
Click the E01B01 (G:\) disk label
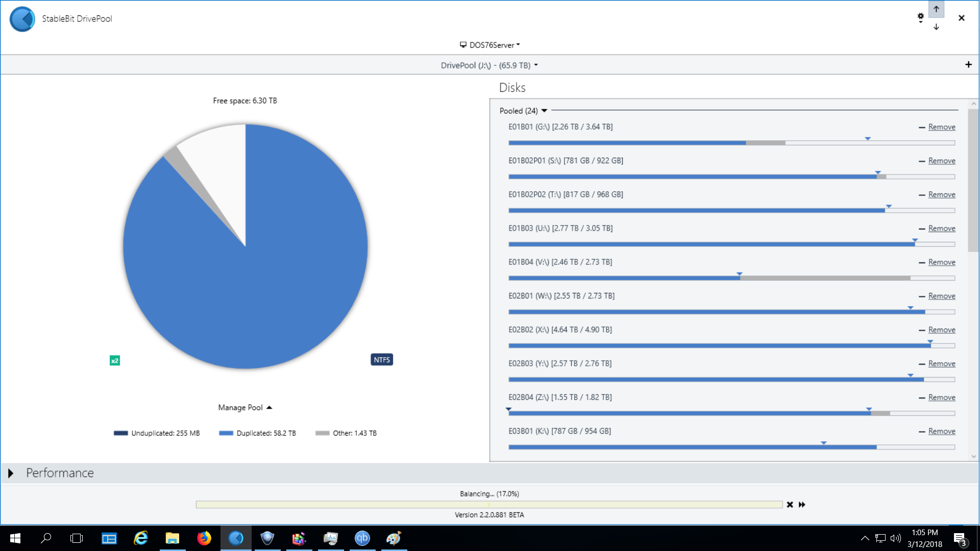click(560, 127)
